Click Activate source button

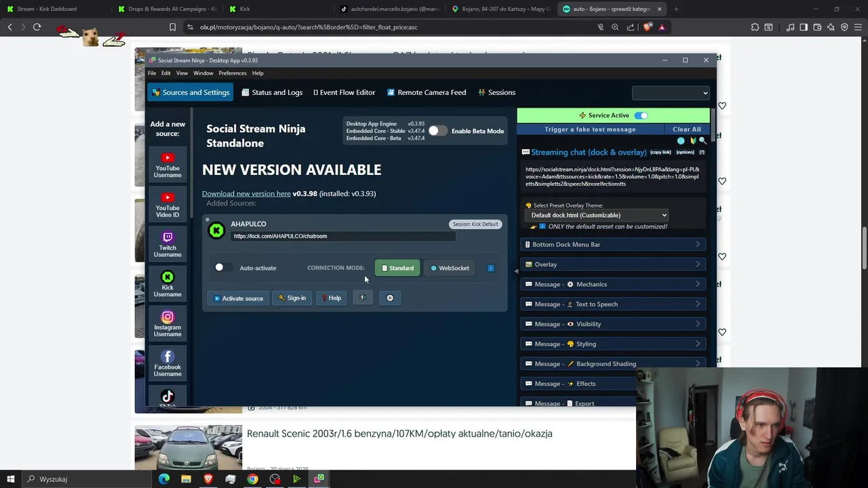[238, 298]
